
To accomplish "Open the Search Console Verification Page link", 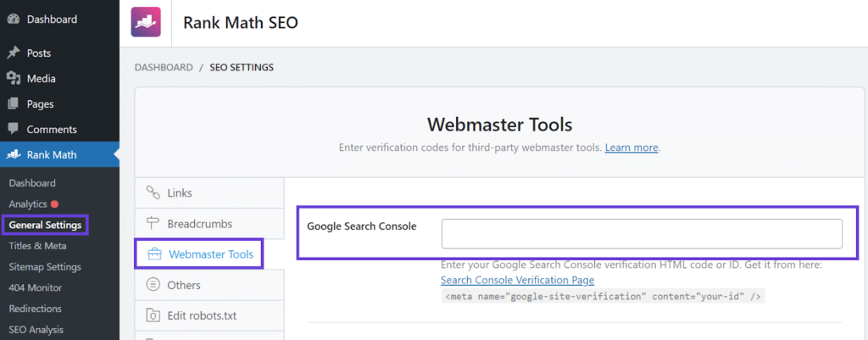I will coord(517,280).
